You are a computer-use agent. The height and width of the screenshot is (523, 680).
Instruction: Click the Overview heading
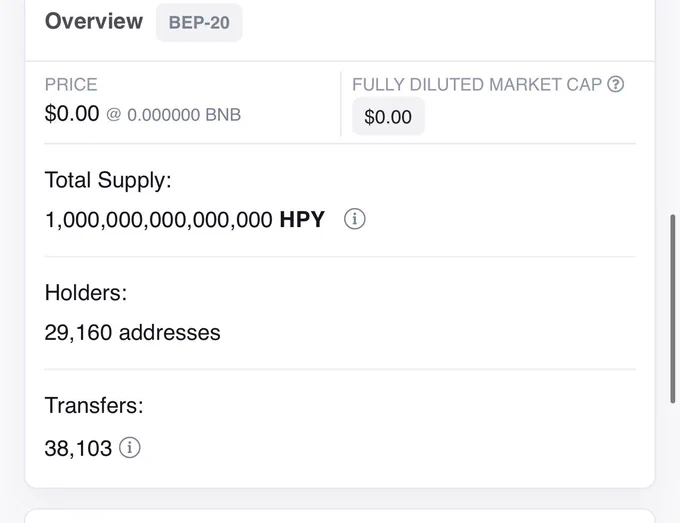(94, 21)
